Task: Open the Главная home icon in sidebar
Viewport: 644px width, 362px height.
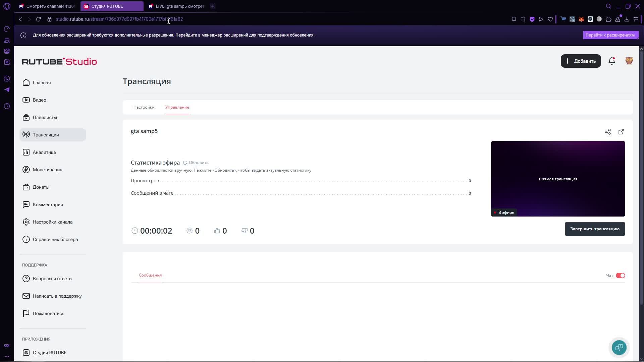Action: [x=26, y=82]
